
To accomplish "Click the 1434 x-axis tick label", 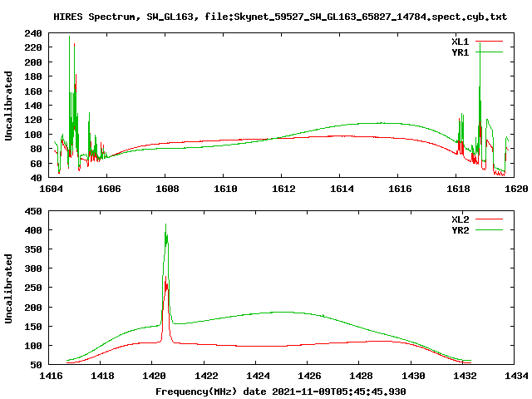I will (516, 376).
